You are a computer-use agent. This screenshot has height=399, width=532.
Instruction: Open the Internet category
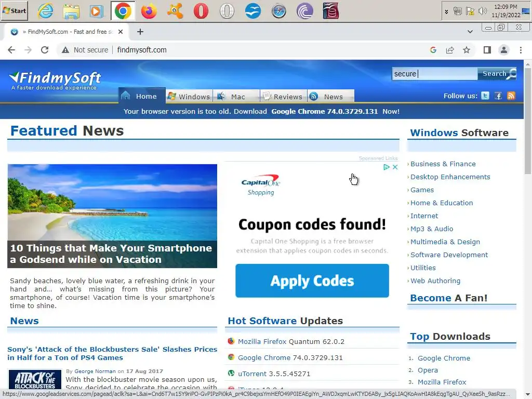click(424, 216)
